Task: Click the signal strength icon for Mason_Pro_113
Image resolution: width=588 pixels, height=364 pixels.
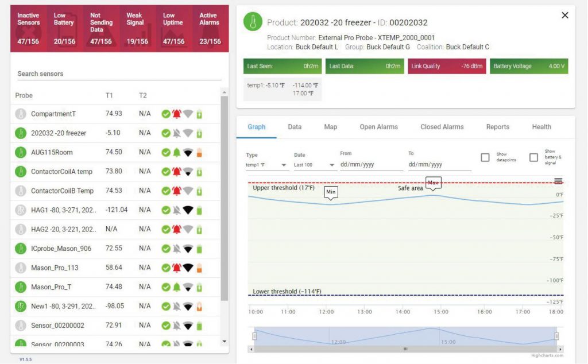Action: [188, 268]
